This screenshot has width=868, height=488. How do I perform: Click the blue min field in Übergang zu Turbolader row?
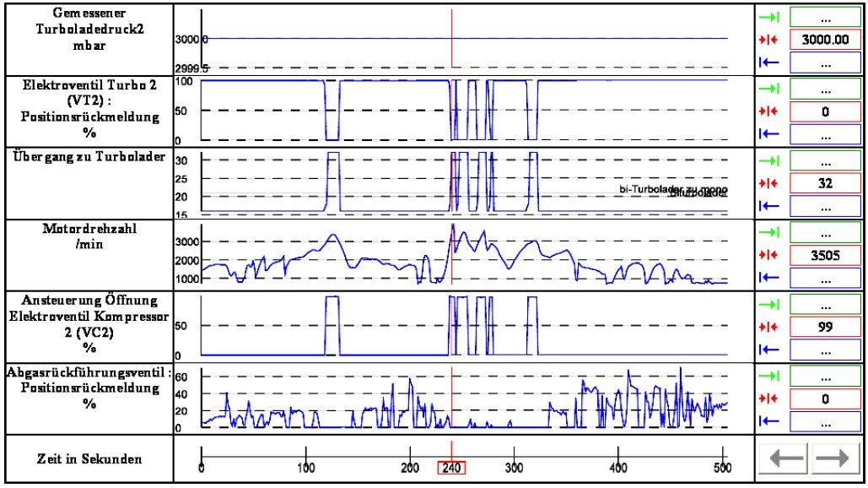(825, 206)
